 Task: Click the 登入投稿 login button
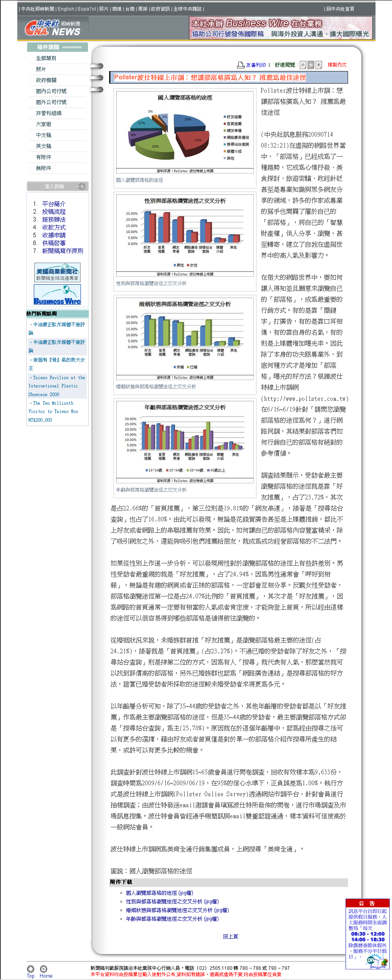(x=58, y=186)
